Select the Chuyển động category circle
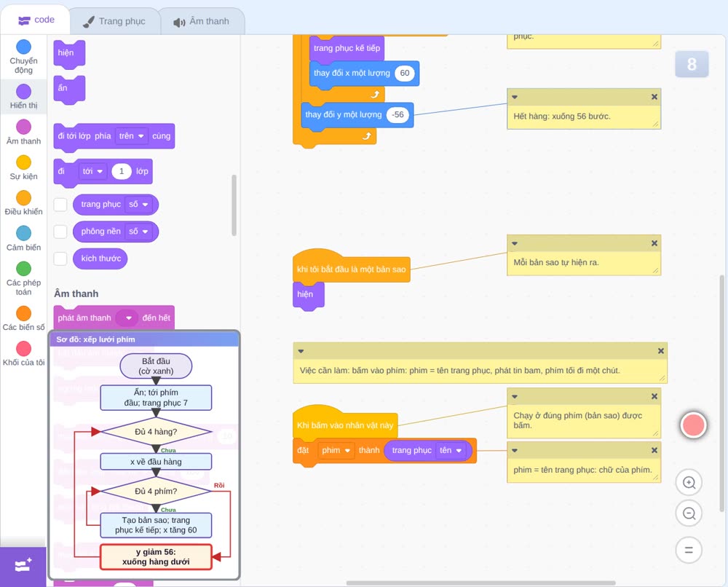728x587 pixels. [x=24, y=47]
